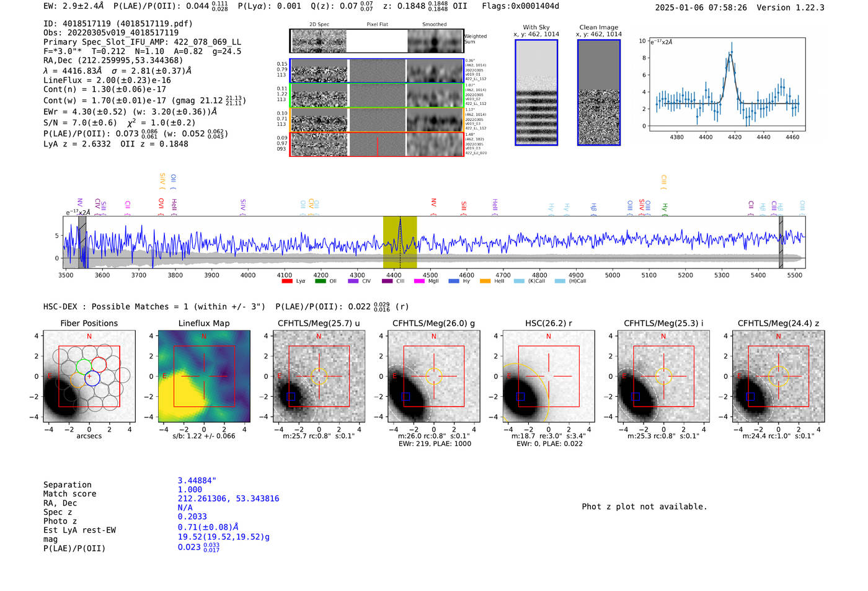
Task: Open the HSC(26.2) r cutout image
Action: [x=549, y=376]
